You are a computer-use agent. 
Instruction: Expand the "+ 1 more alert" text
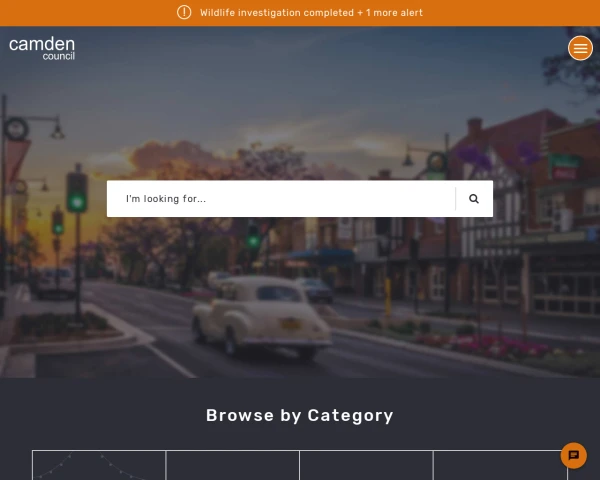[390, 13]
